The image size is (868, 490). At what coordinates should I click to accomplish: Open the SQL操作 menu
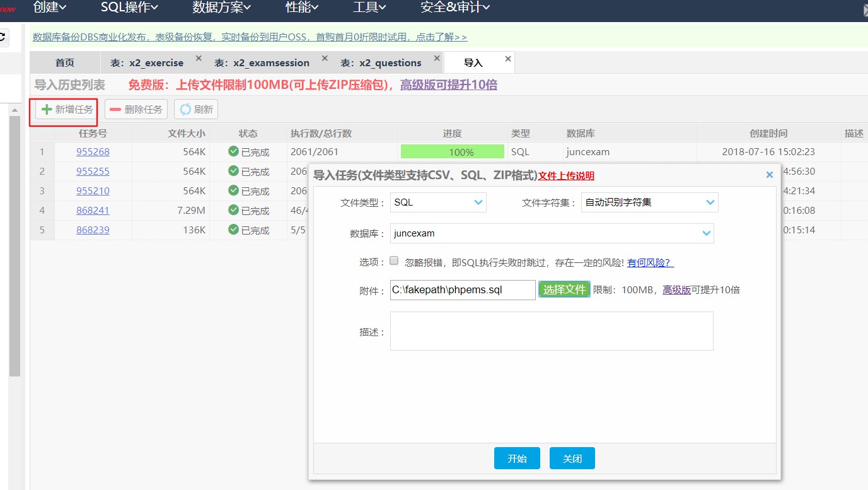pyautogui.click(x=129, y=8)
